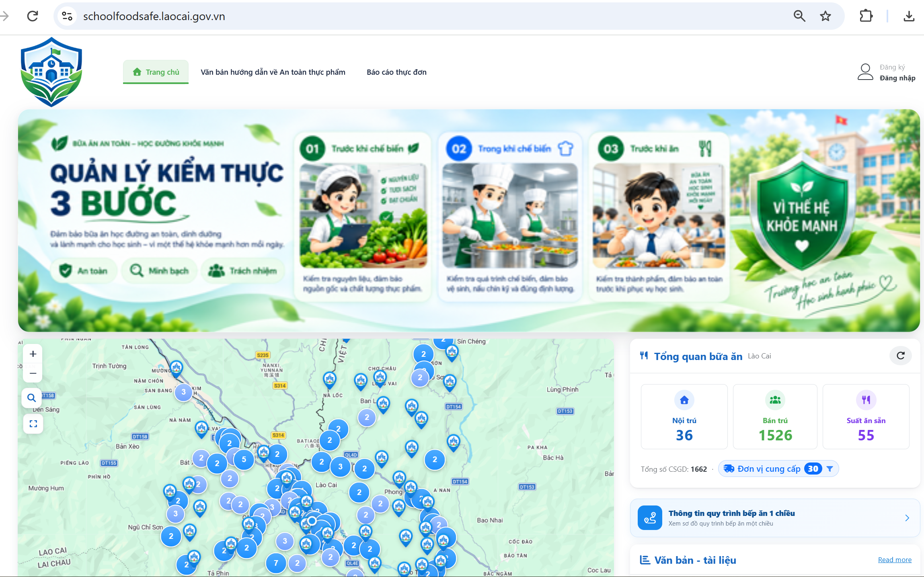
Task: Open the browser extensions puzzle icon
Action: [x=866, y=16]
